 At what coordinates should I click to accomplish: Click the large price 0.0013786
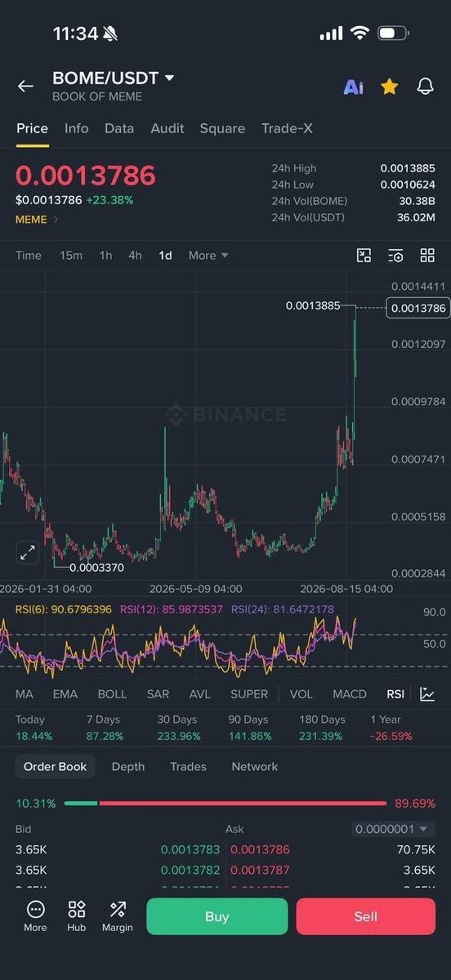pos(85,176)
